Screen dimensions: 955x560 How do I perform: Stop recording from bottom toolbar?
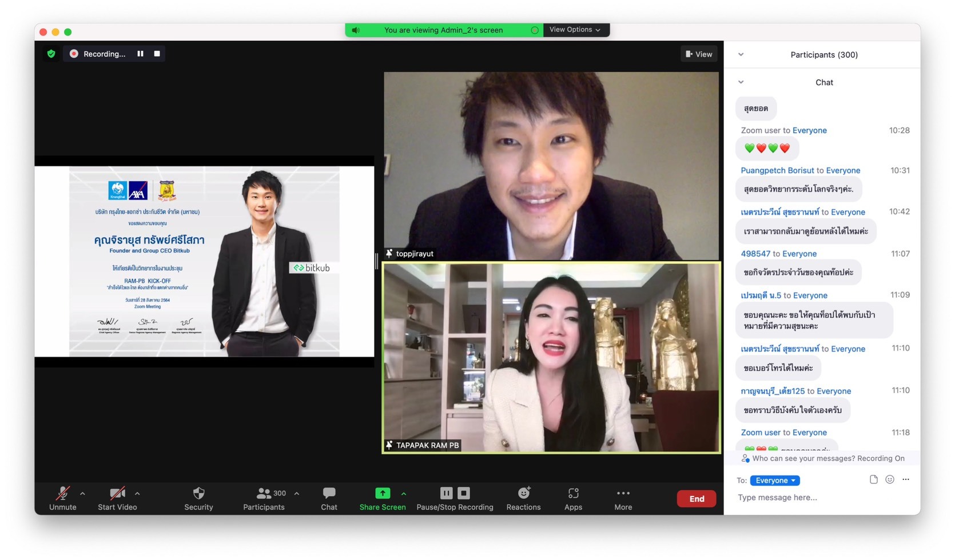(x=464, y=493)
